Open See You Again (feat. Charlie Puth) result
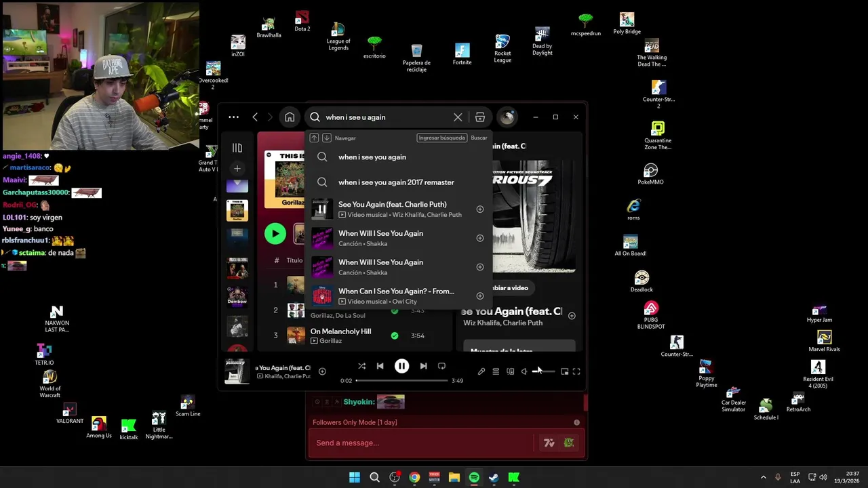 [398, 209]
